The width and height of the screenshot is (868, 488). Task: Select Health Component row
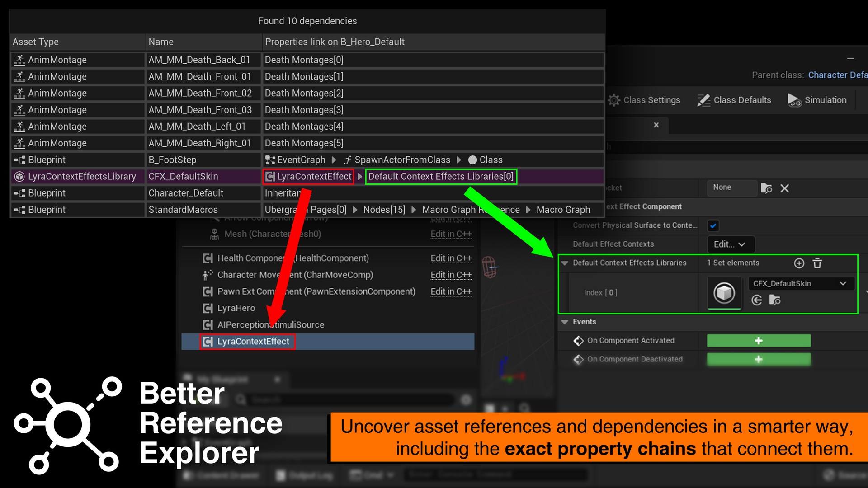[293, 258]
